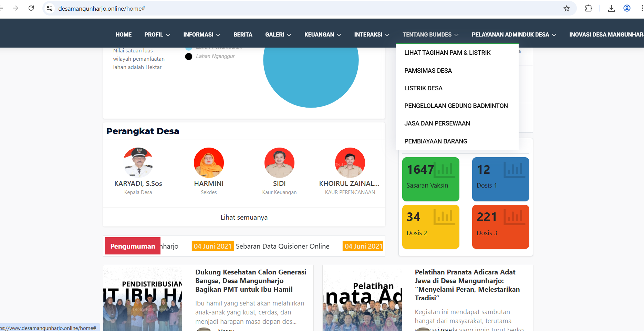Open Sebaran Data Quisioner Online announcement
The image size is (644, 331).
[282, 246]
